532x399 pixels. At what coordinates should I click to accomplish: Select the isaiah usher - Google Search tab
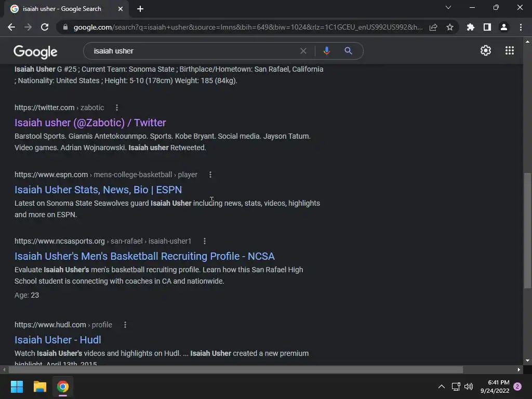coord(66,9)
